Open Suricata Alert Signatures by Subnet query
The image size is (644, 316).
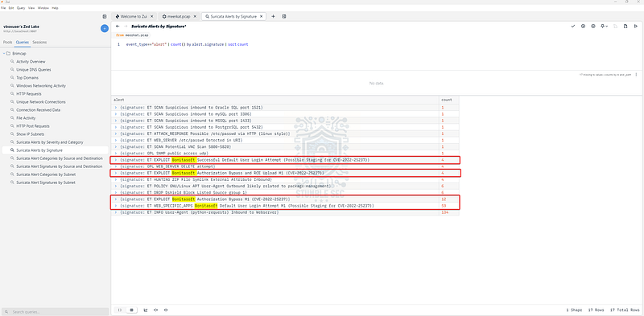pyautogui.click(x=46, y=183)
